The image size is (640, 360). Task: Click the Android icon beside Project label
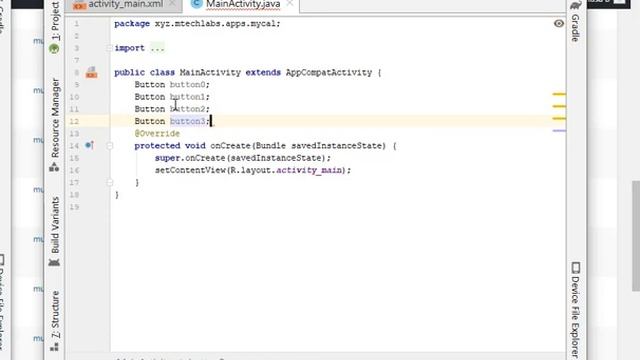tap(54, 49)
